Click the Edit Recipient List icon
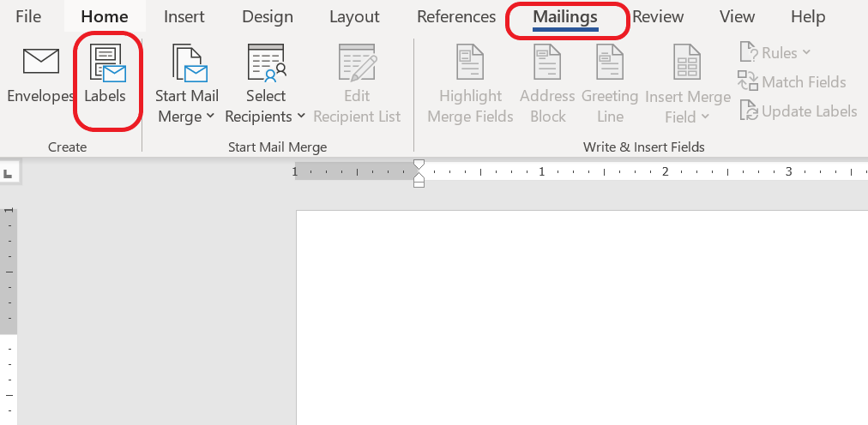This screenshot has height=425, width=868. click(x=357, y=64)
